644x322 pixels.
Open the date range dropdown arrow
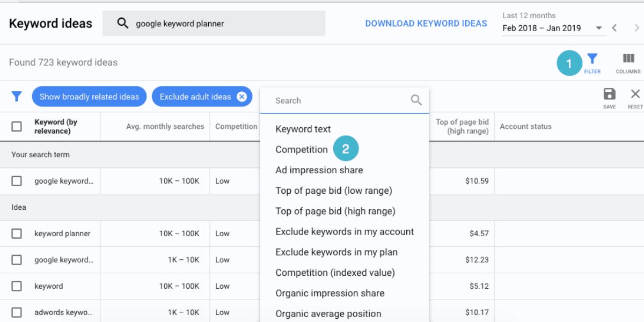[598, 28]
